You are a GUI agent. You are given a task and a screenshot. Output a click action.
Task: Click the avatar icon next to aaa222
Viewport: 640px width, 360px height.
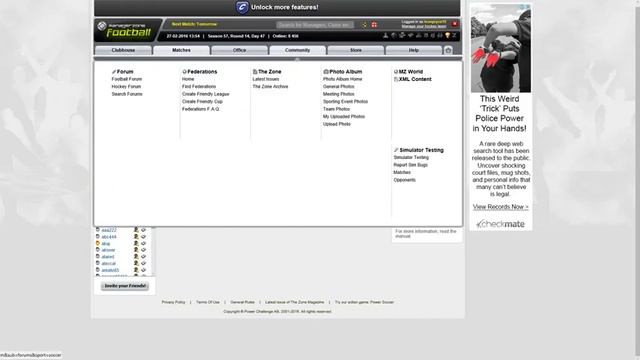98,230
